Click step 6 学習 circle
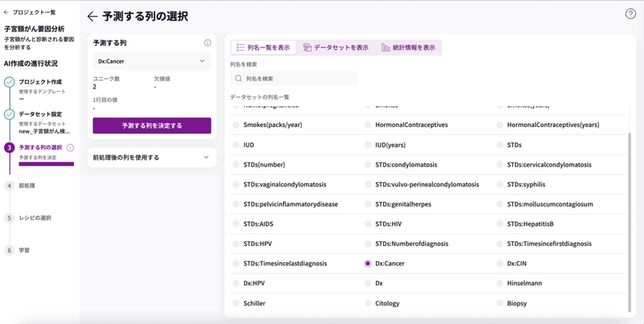The image size is (644, 324). click(10, 250)
